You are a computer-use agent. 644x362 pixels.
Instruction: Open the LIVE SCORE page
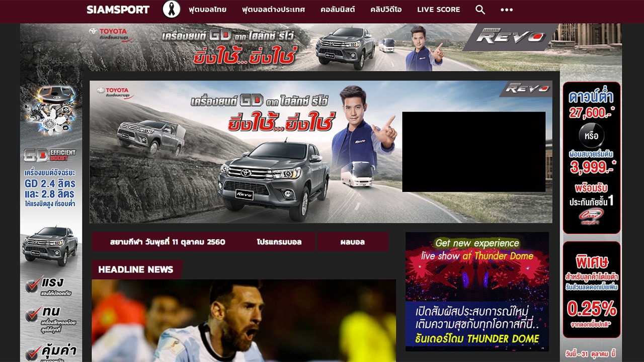(438, 10)
